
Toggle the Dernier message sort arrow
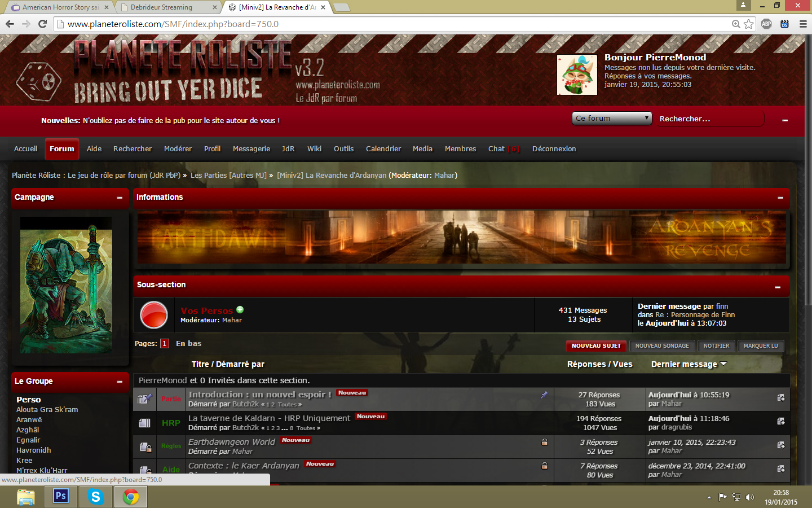(x=723, y=364)
